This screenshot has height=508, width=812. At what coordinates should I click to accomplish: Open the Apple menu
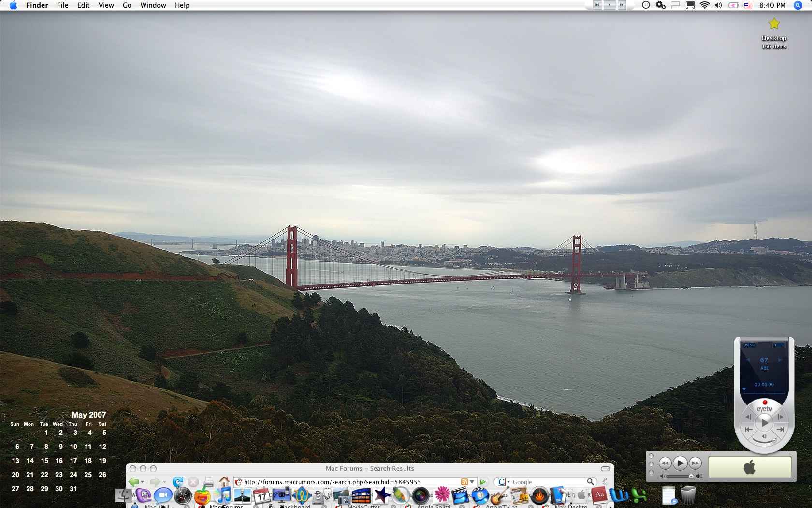tap(13, 5)
